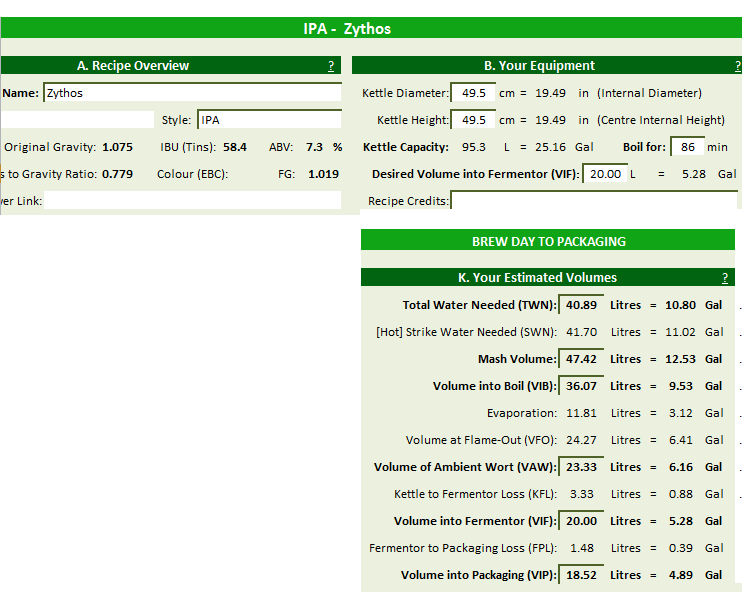Select Evaporation value 11.81

(581, 413)
